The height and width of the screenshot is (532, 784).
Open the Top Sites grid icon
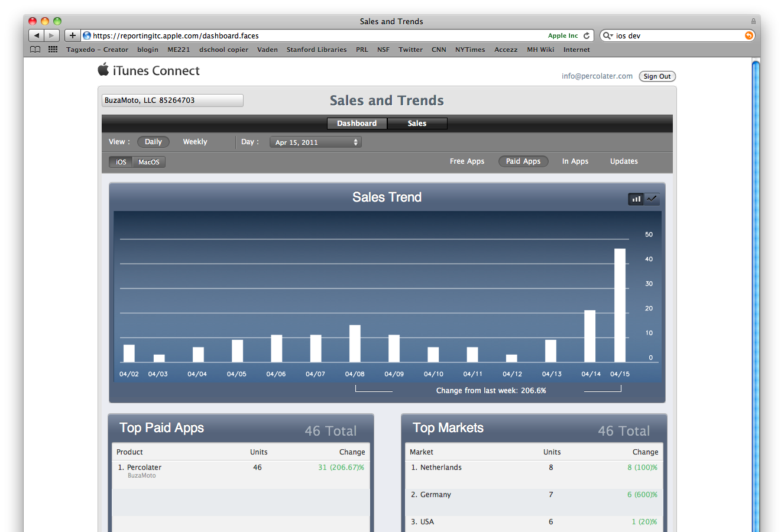(53, 50)
